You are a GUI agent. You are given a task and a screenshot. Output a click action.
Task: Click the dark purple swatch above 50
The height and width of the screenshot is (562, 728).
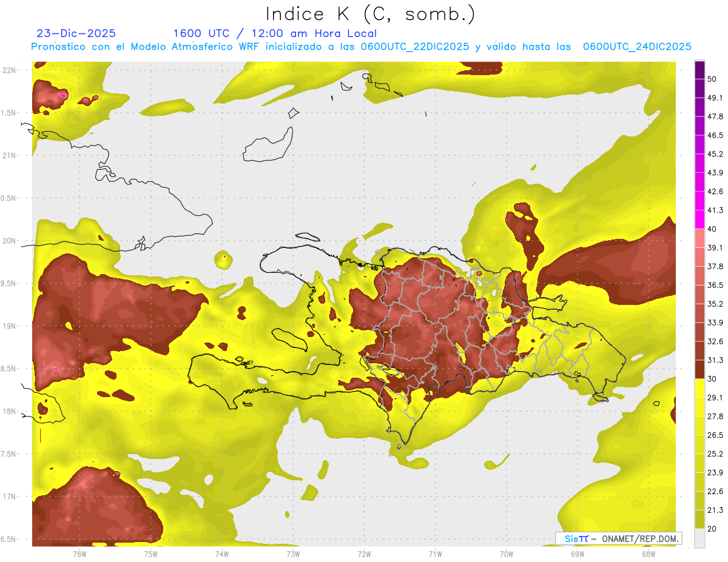tap(699, 70)
